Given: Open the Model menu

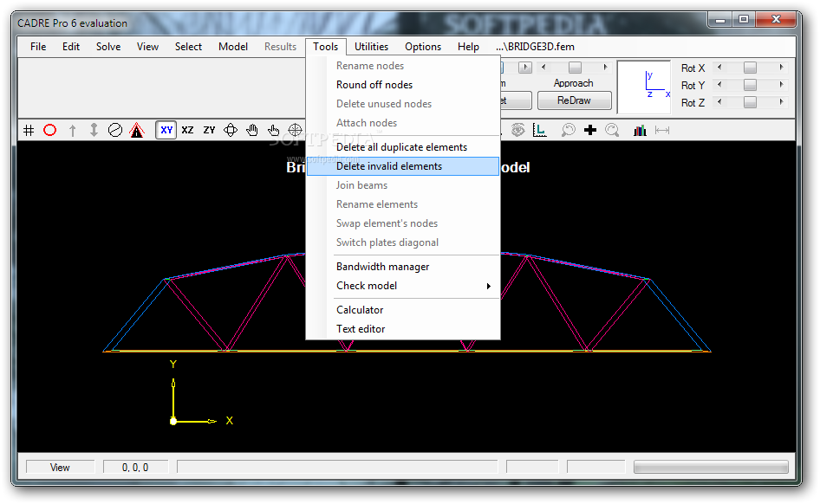Looking at the screenshot, I should [233, 47].
